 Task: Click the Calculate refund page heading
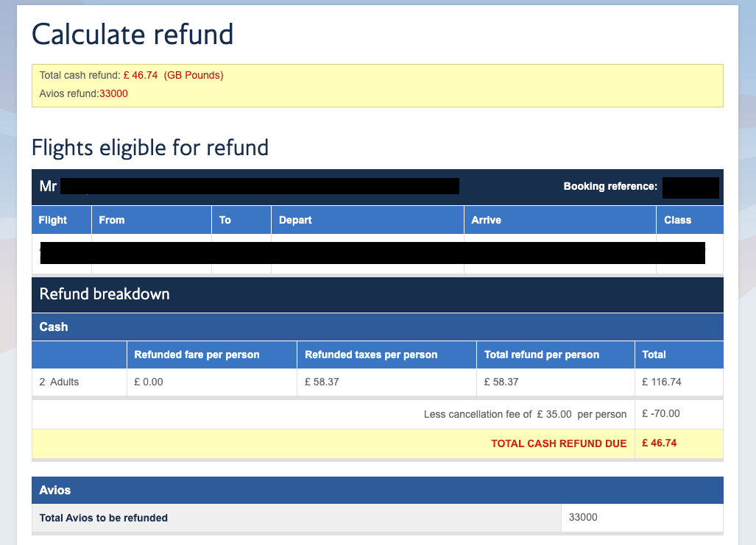[x=133, y=34]
